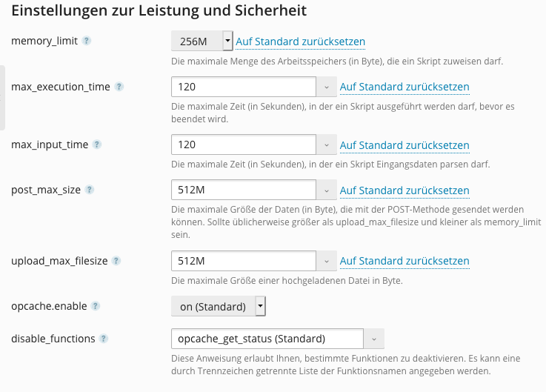Open help hint for upload_max_filesize
546x392 pixels.
116,261
